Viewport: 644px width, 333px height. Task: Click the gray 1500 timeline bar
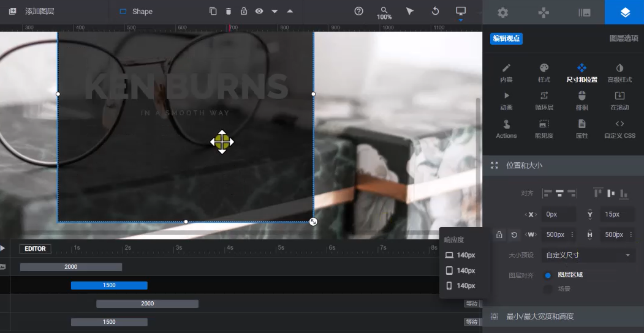(x=109, y=322)
